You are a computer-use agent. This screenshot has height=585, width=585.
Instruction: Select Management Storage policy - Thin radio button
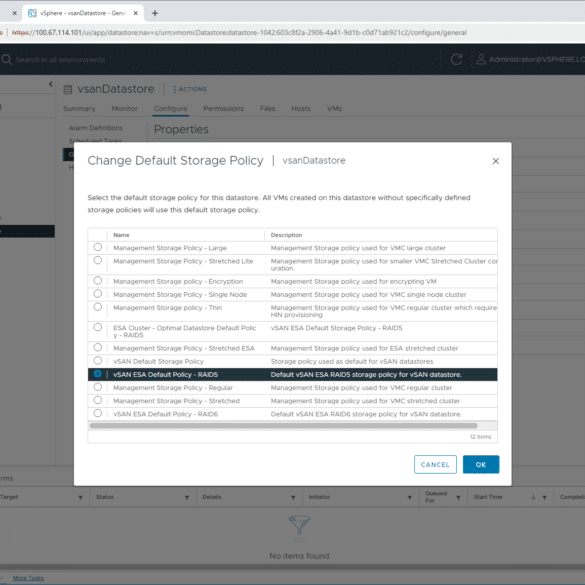(x=98, y=307)
